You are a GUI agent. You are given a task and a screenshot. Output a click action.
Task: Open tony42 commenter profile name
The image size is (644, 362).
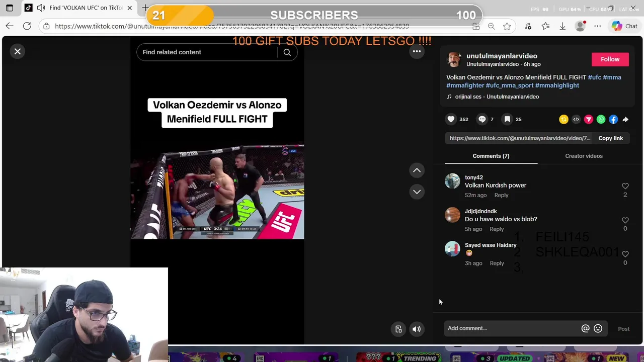point(474,177)
